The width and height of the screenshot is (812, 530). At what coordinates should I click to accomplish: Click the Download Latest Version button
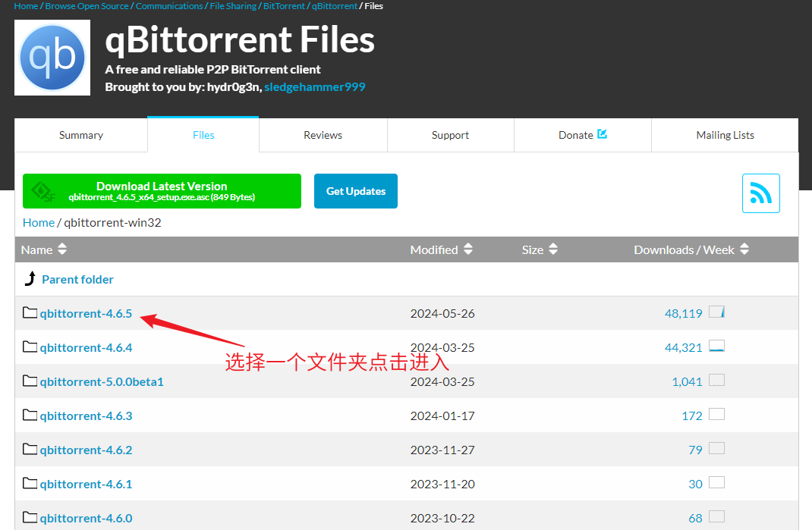(x=162, y=191)
